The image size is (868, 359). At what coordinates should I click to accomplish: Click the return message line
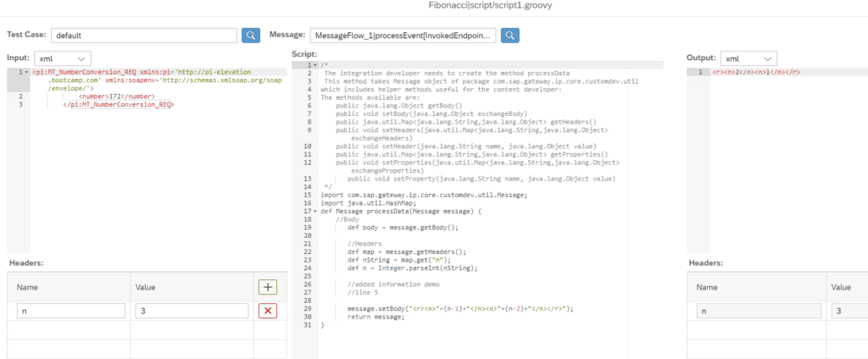point(376,317)
